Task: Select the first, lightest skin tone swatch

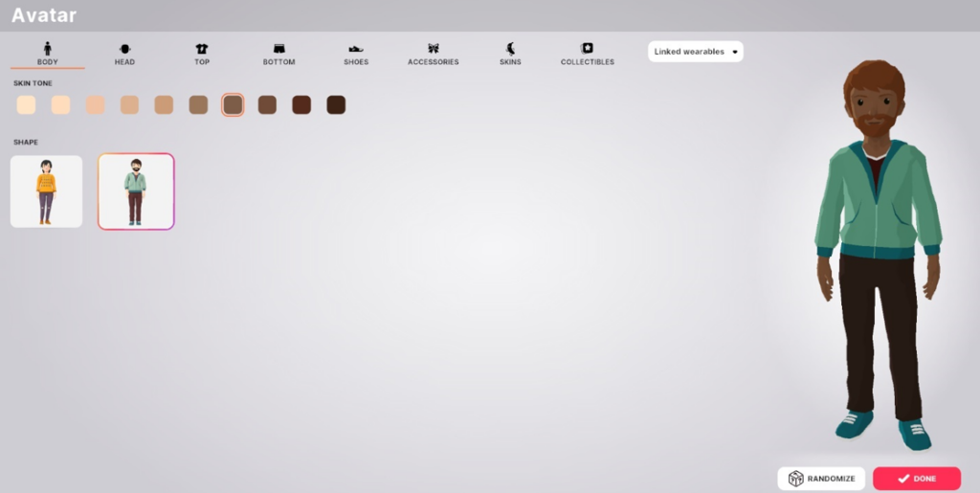Action: (x=26, y=105)
